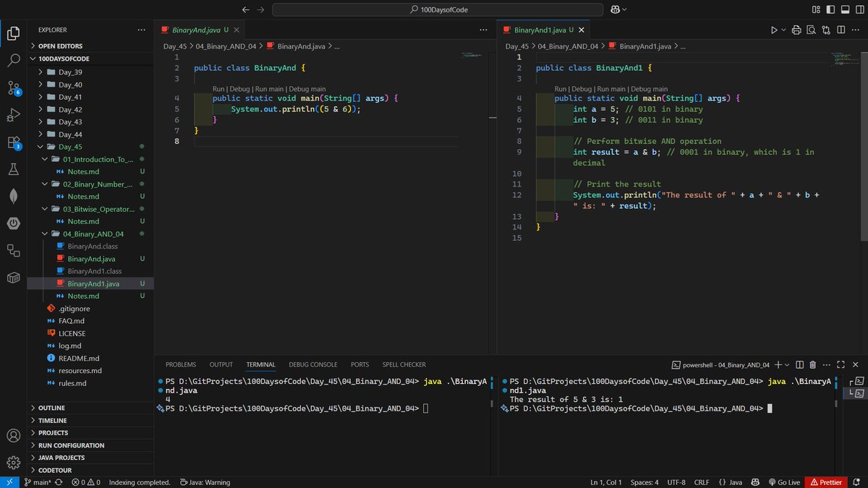This screenshot has height=488, width=868.
Task: Click the errors and warnings counter
Action: click(x=85, y=482)
